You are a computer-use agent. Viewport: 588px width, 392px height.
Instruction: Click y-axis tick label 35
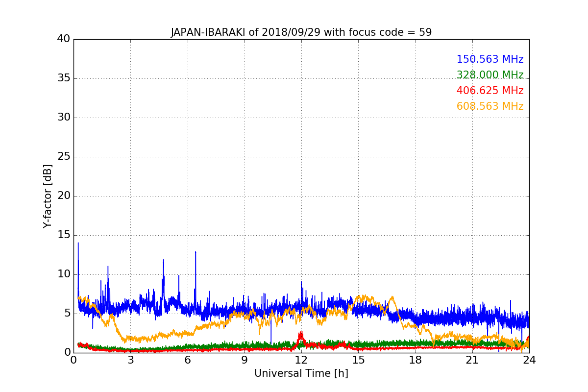coord(64,78)
